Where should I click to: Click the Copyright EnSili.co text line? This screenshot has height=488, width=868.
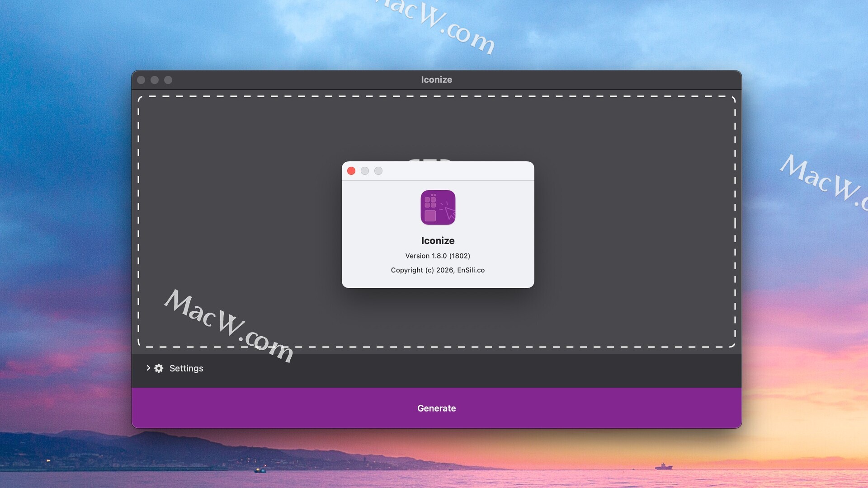pos(438,270)
